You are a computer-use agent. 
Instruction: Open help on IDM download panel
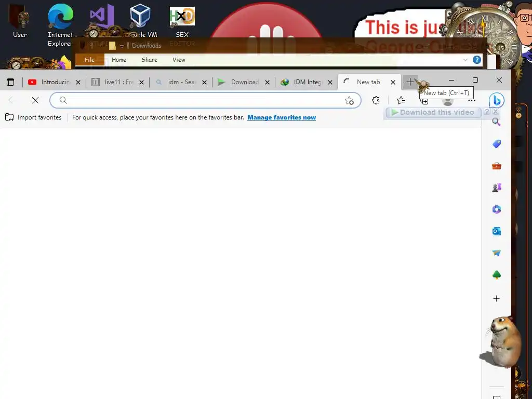pos(486,112)
